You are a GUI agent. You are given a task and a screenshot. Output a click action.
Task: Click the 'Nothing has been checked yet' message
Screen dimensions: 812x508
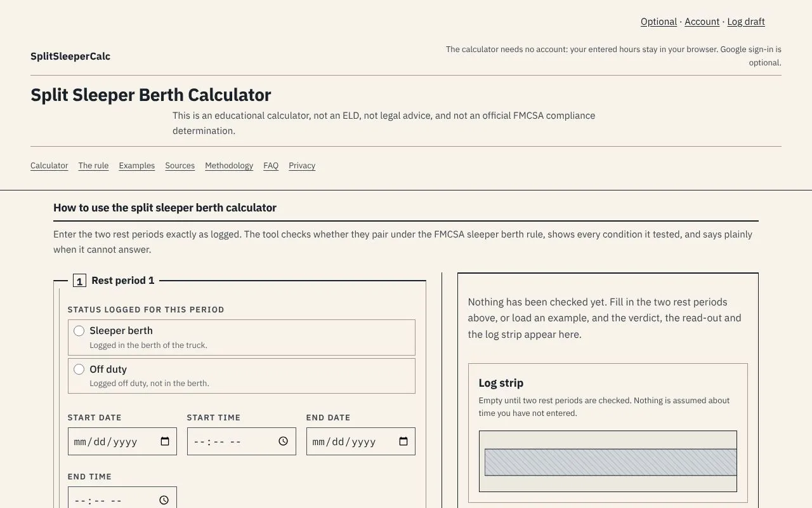coord(605,318)
